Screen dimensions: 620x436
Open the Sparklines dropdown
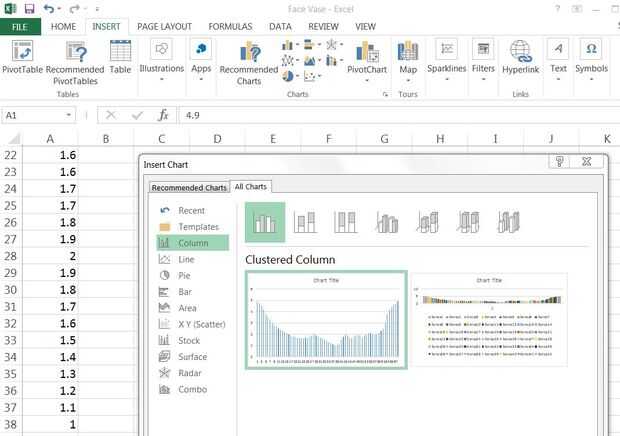(446, 60)
